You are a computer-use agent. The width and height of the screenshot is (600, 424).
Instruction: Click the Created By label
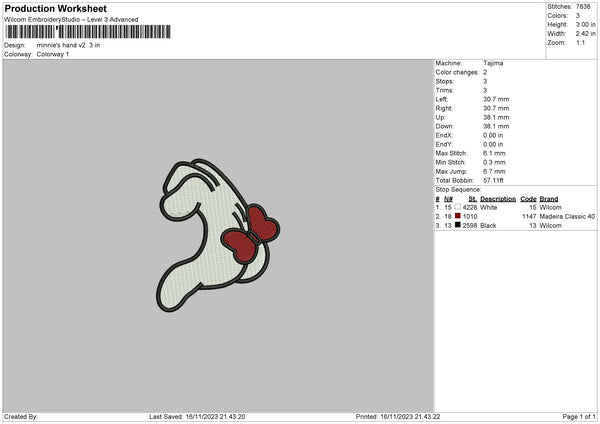21,417
